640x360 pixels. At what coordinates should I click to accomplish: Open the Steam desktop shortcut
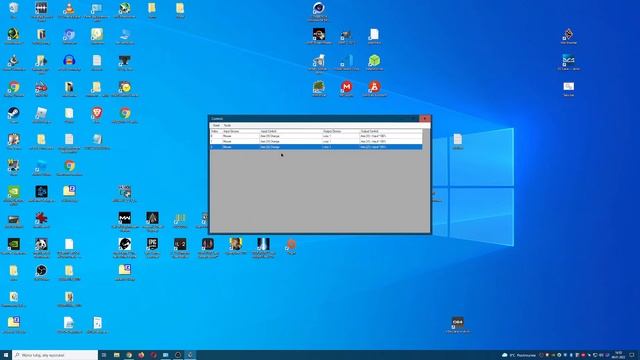13,114
